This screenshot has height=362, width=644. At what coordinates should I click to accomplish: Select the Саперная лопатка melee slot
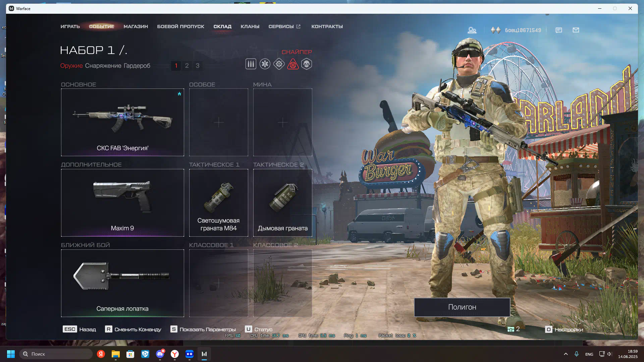(122, 283)
